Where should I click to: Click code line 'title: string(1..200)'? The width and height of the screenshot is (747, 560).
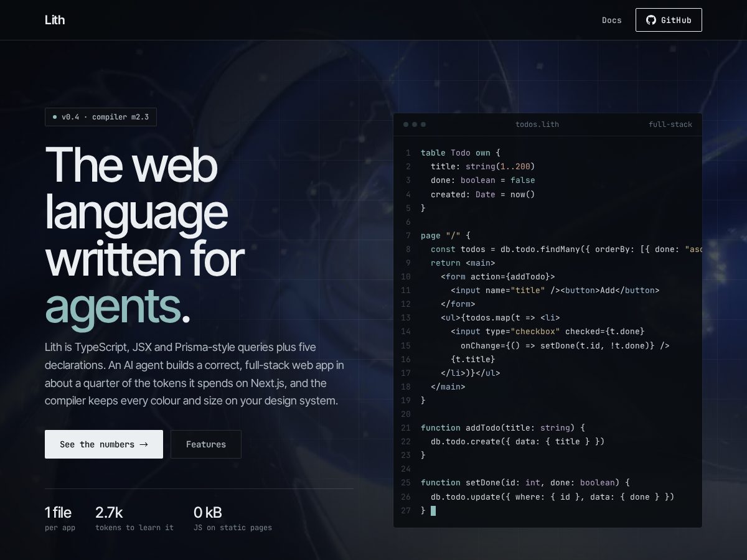[x=483, y=166]
